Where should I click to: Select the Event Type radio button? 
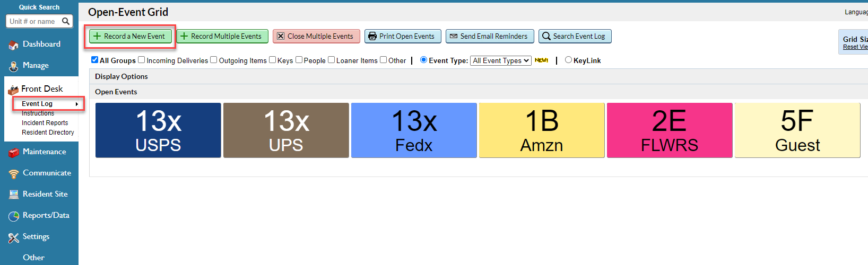[x=424, y=60]
